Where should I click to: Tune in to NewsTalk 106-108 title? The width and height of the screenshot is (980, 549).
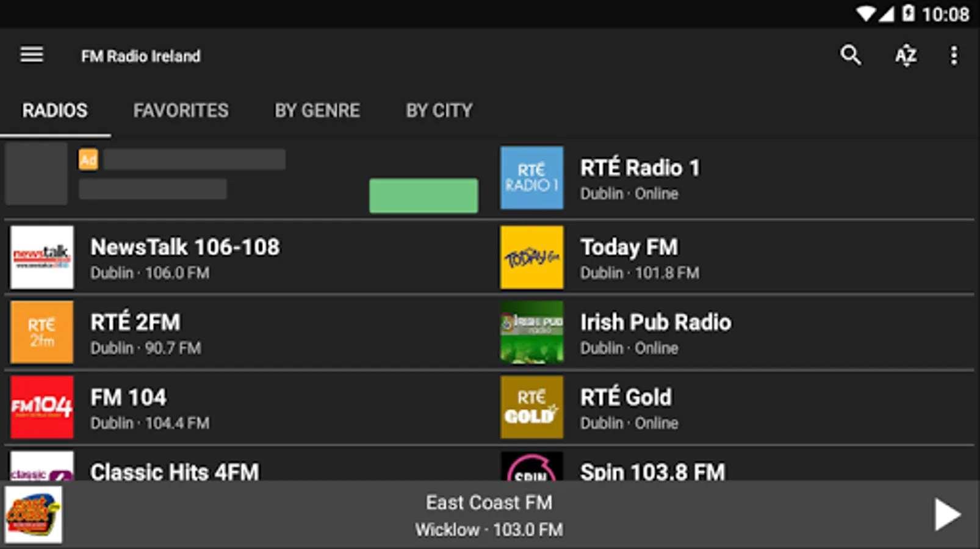pyautogui.click(x=185, y=247)
